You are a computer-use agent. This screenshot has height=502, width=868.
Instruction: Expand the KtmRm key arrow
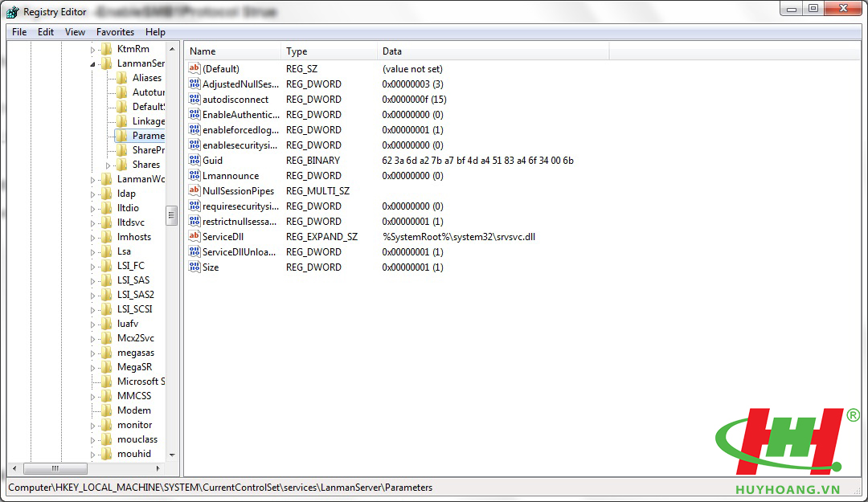pos(93,49)
